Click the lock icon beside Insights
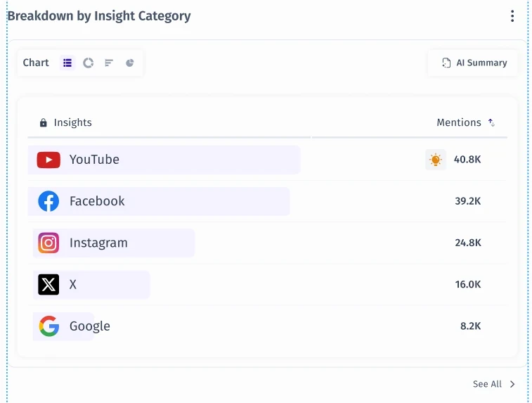This screenshot has width=532, height=403. [43, 122]
